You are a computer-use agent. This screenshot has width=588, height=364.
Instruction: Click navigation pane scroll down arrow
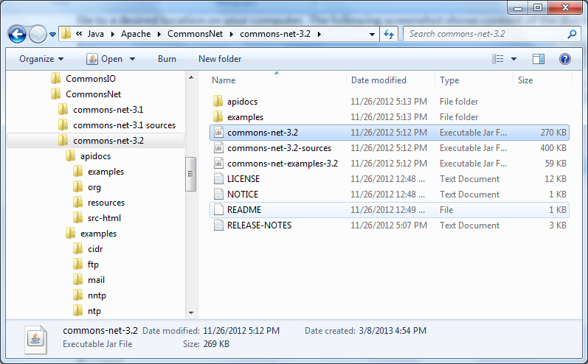[191, 312]
